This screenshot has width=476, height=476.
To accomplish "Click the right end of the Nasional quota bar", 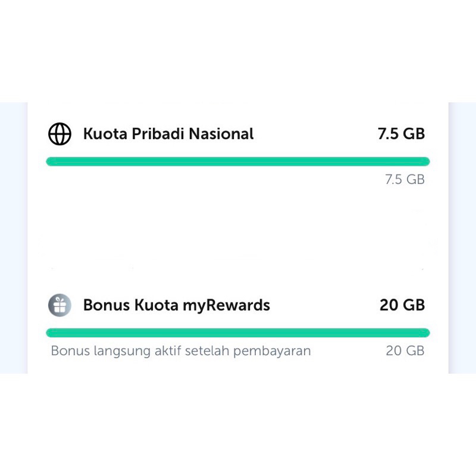I will pos(425,161).
